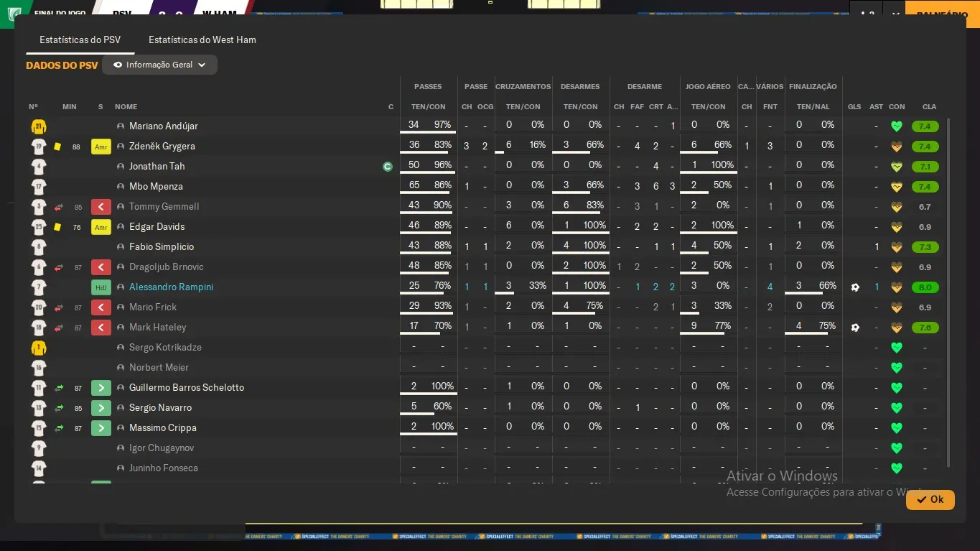Click the red substituted-off badge for Tommy Gemmell
The width and height of the screenshot is (980, 551).
point(101,207)
